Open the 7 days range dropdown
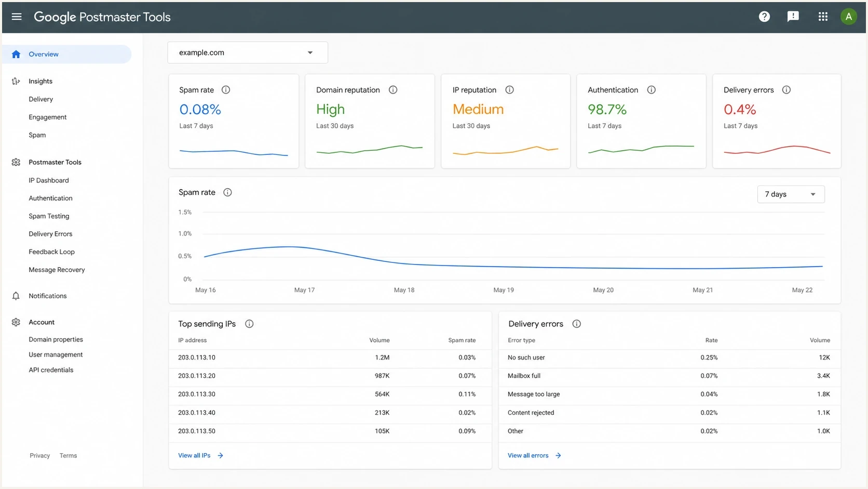 tap(791, 194)
